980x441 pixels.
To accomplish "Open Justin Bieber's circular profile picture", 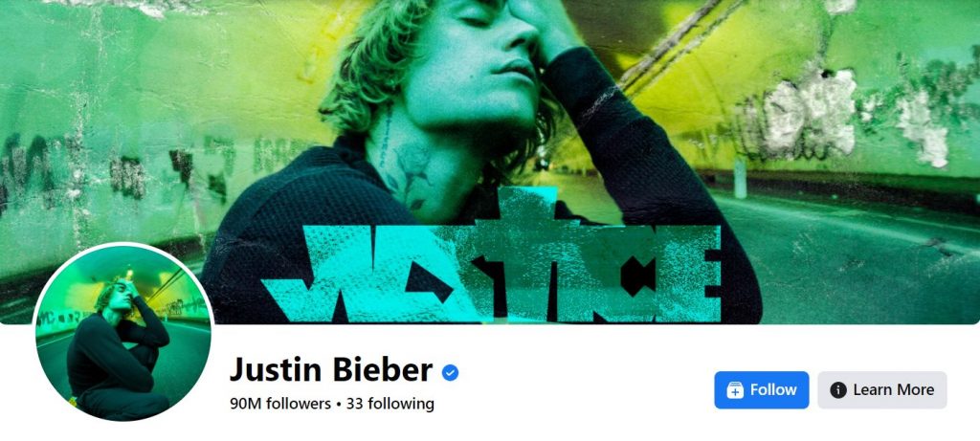I will [x=123, y=332].
